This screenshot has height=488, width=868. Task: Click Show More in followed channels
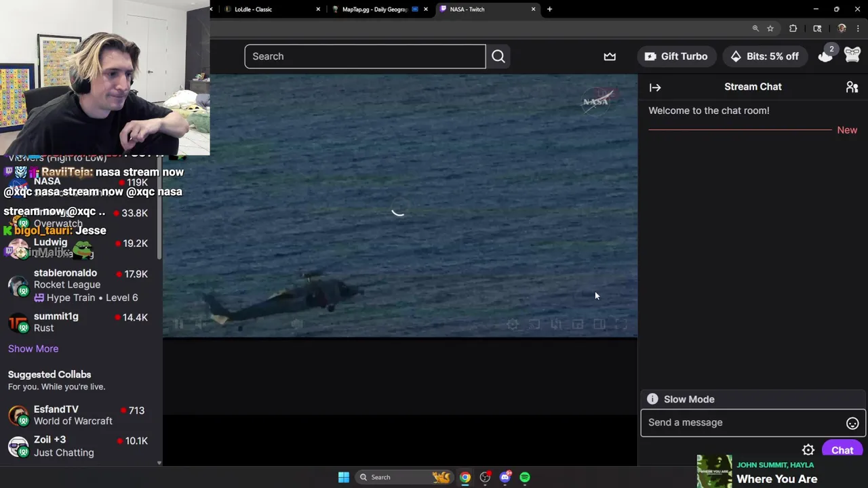click(33, 348)
